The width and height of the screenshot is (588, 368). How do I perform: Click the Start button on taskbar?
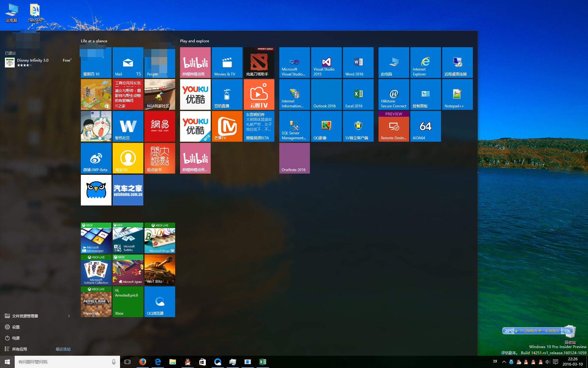[7, 362]
